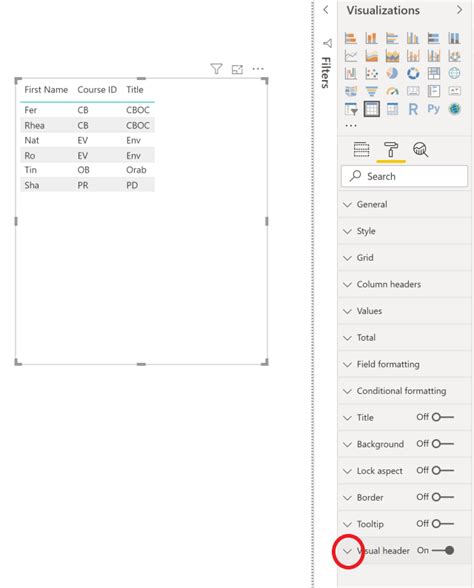Select the stacked column chart visual
This screenshot has height=588, width=474.
(371, 38)
